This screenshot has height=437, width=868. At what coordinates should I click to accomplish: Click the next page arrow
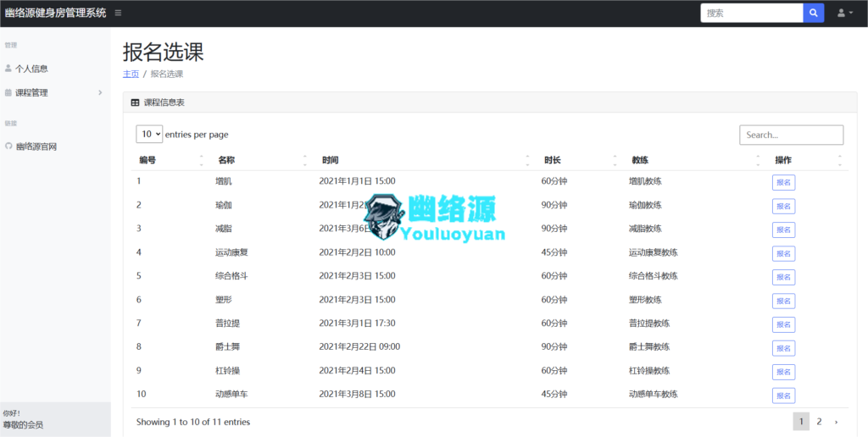tap(836, 422)
